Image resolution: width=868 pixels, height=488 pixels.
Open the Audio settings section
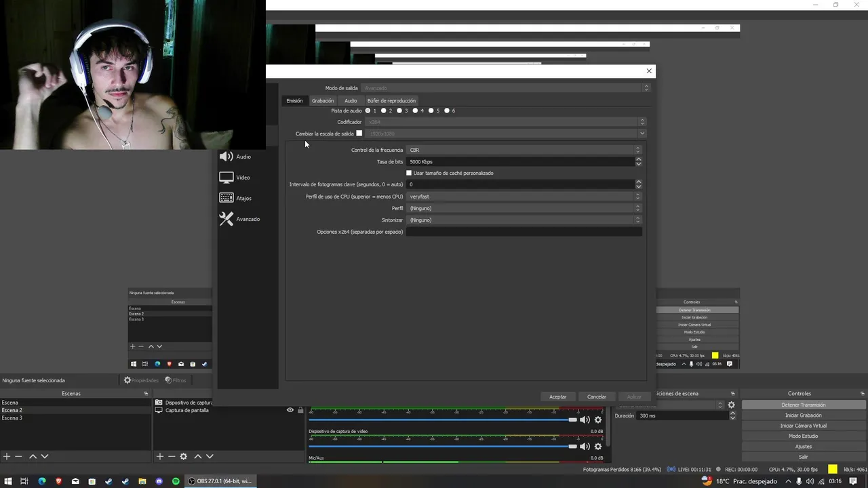click(x=235, y=157)
